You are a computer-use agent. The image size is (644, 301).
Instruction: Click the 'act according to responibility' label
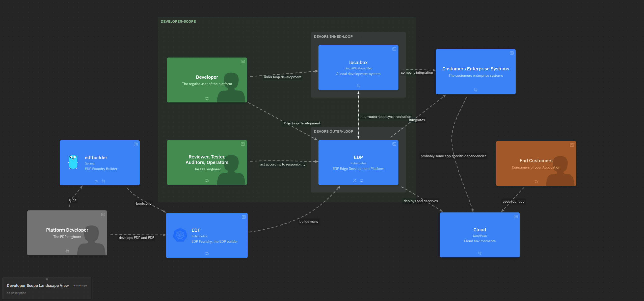click(283, 165)
